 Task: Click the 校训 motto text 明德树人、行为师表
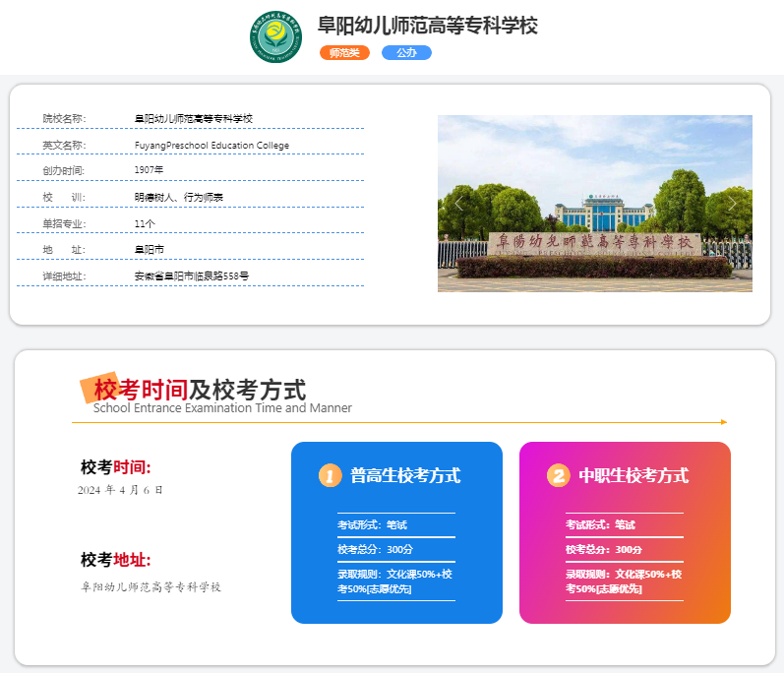(179, 197)
